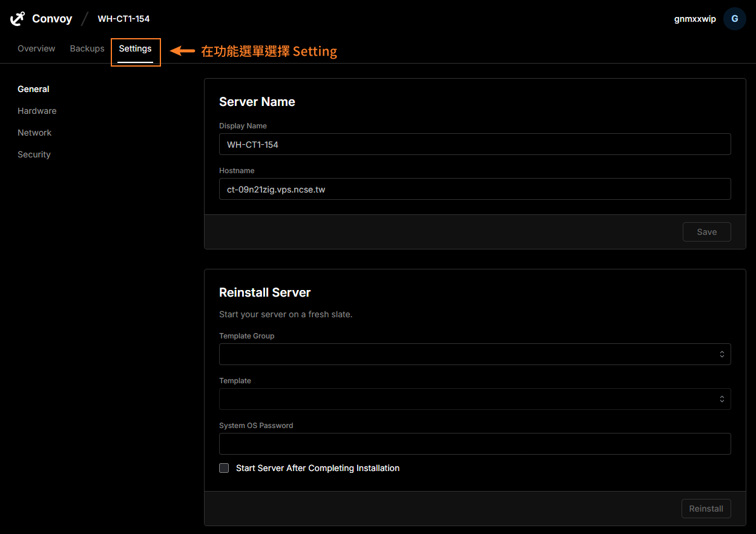Click the Server Name heading
The width and height of the screenshot is (756, 534).
tap(257, 102)
